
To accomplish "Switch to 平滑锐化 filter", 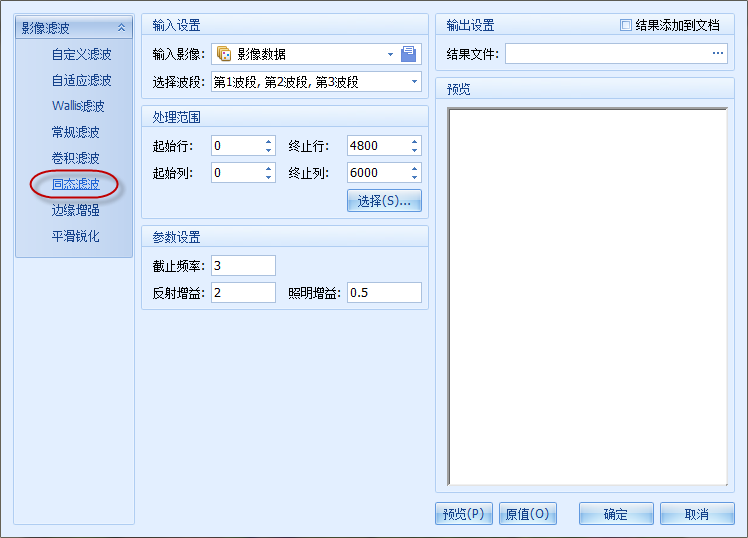I will (x=76, y=237).
